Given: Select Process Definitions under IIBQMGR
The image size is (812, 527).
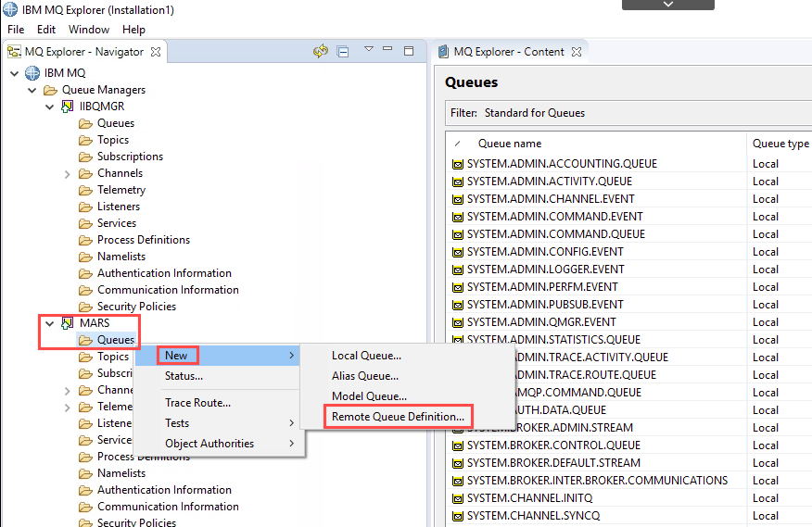Looking at the screenshot, I should 144,240.
